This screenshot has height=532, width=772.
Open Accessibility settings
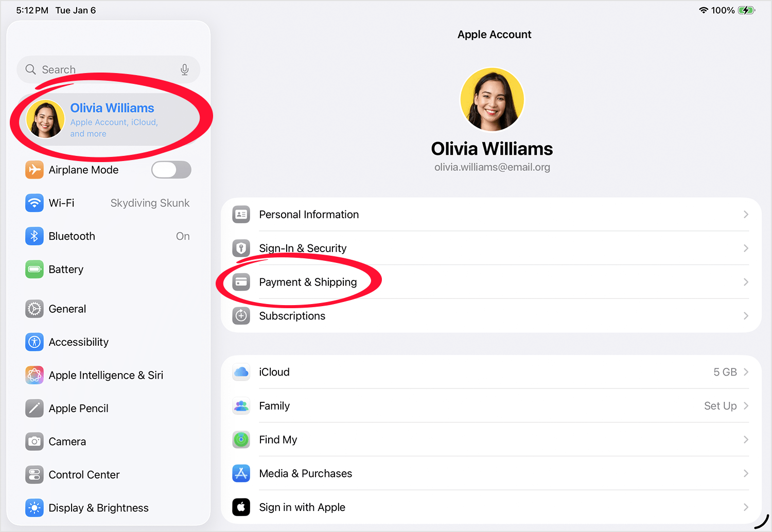pyautogui.click(x=108, y=342)
